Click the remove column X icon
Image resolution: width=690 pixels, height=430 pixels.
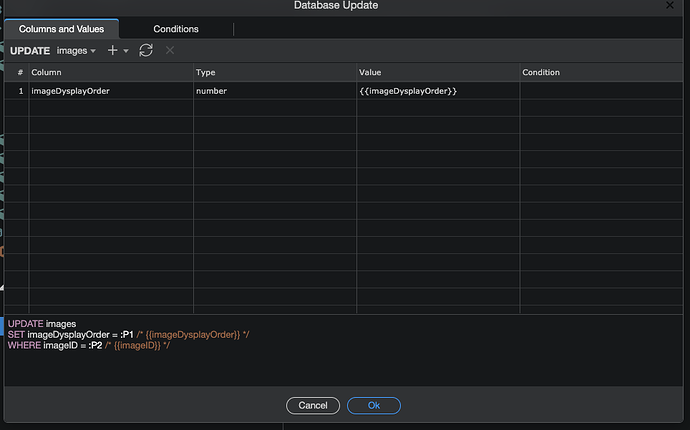click(170, 50)
